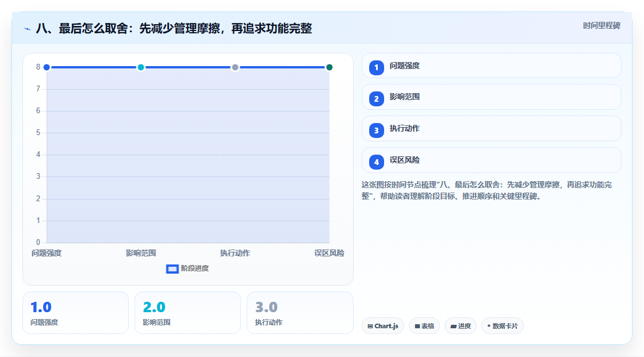
Task: Select the blue data point at 问题强度
Action: pos(47,67)
